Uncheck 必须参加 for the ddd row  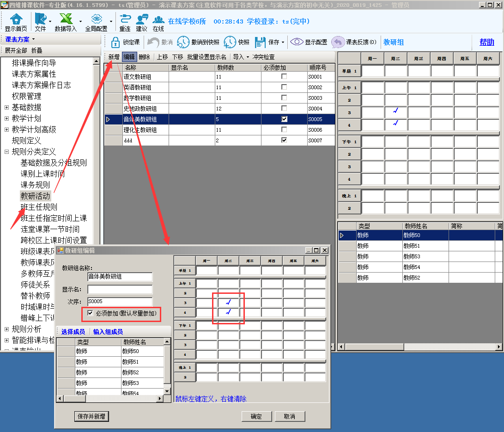point(284,140)
